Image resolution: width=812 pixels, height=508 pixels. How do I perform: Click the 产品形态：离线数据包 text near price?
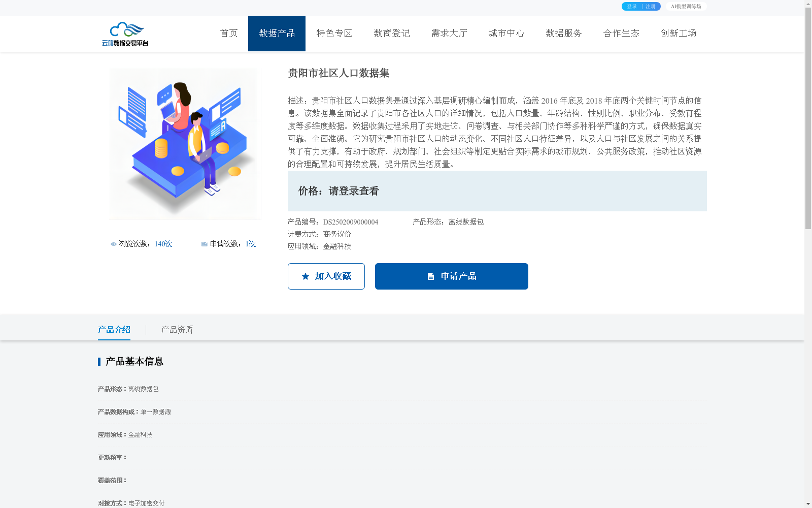[448, 222]
